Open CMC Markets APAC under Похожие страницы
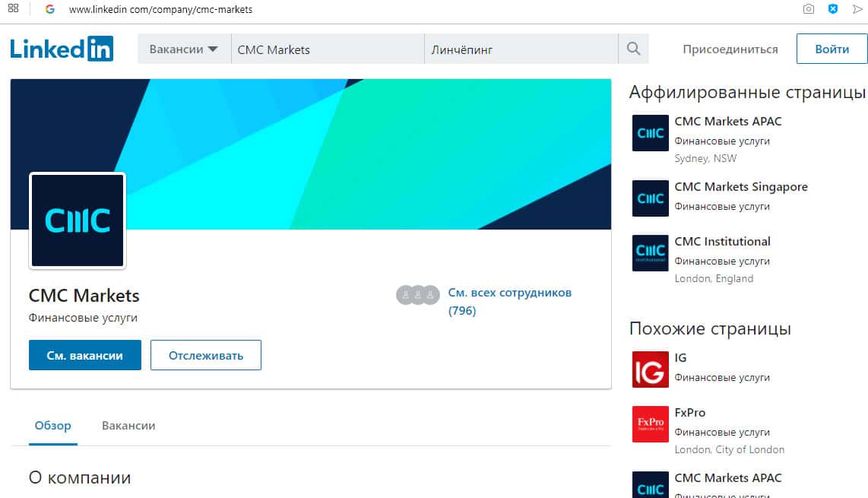The height and width of the screenshot is (498, 868). [728, 478]
